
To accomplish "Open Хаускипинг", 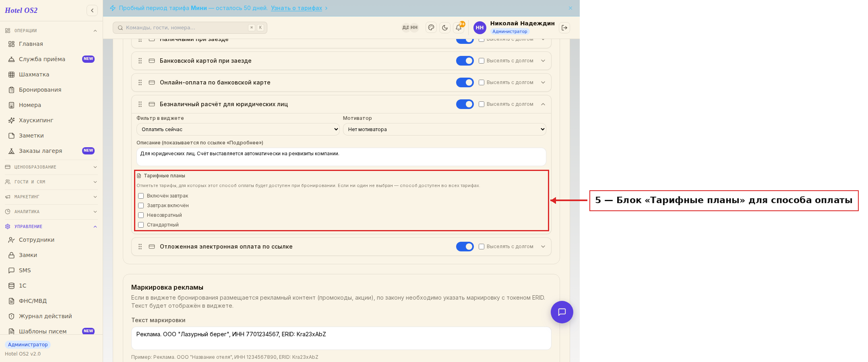I will [51, 120].
